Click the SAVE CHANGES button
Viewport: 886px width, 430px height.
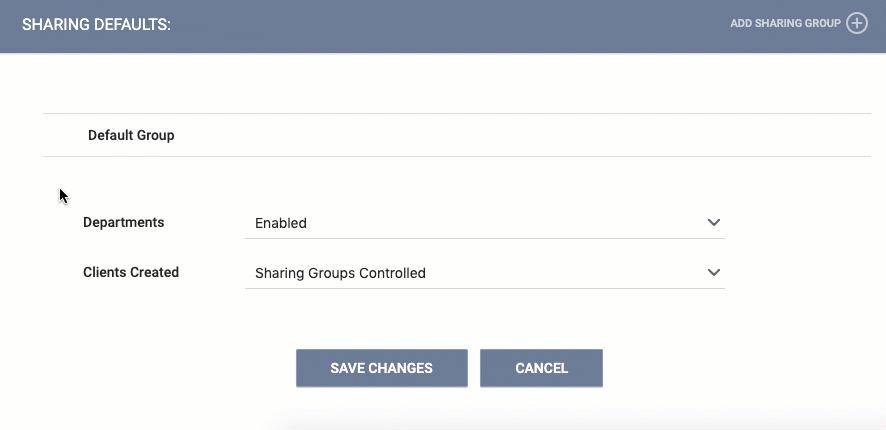click(x=382, y=368)
